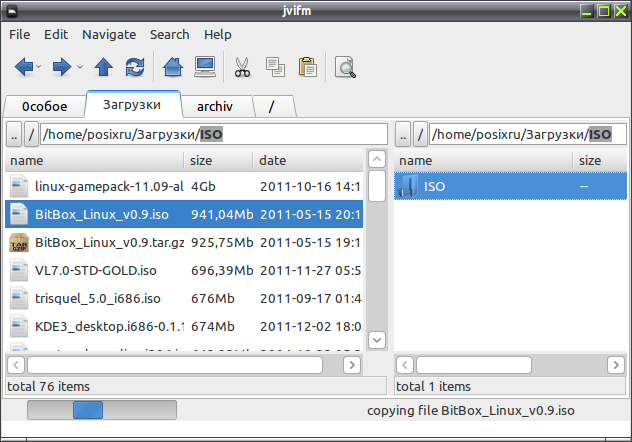
Task: Click the Forward arrow toolbar icon
Action: point(62,66)
